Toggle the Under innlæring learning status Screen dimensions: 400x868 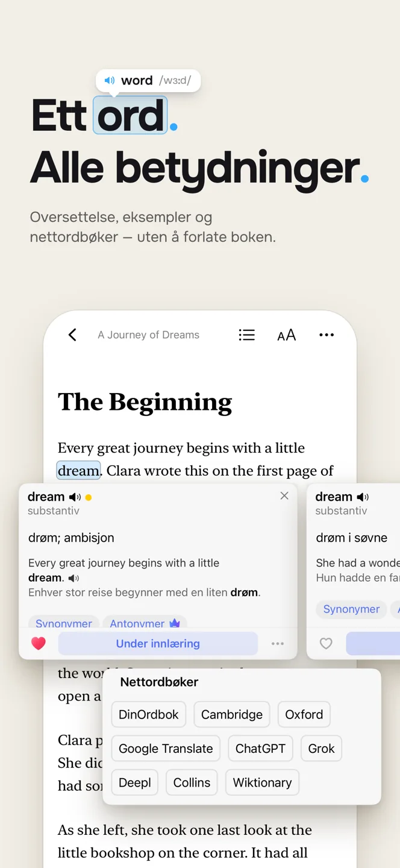click(x=158, y=644)
